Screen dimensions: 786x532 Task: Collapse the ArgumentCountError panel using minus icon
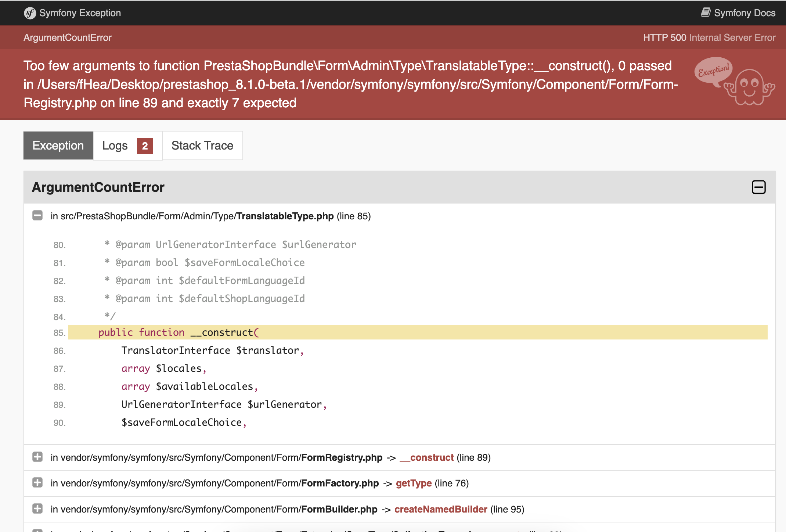pyautogui.click(x=758, y=187)
